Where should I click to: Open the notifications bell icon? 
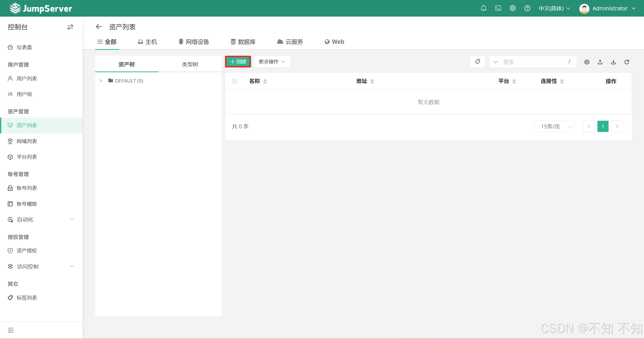click(483, 8)
